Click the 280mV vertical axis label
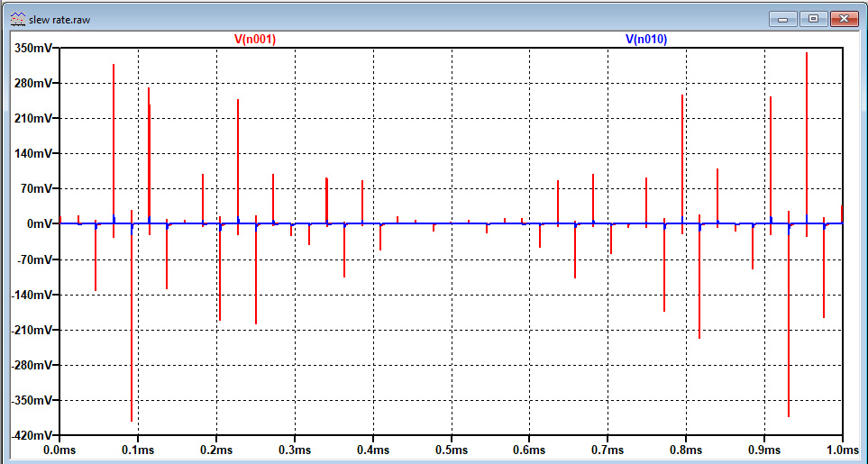 click(33, 84)
